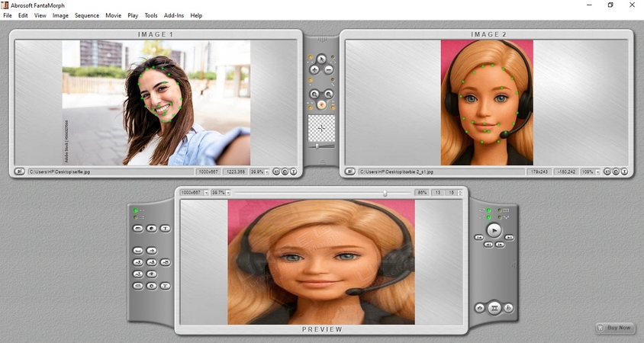The width and height of the screenshot is (644, 343).
Task: Click the large film export button in right panel
Action: 494,308
